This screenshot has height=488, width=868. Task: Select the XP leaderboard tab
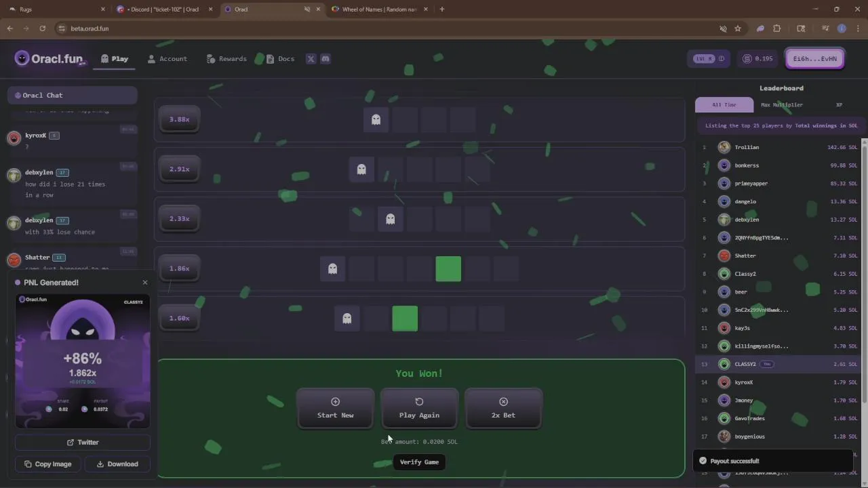click(x=839, y=105)
